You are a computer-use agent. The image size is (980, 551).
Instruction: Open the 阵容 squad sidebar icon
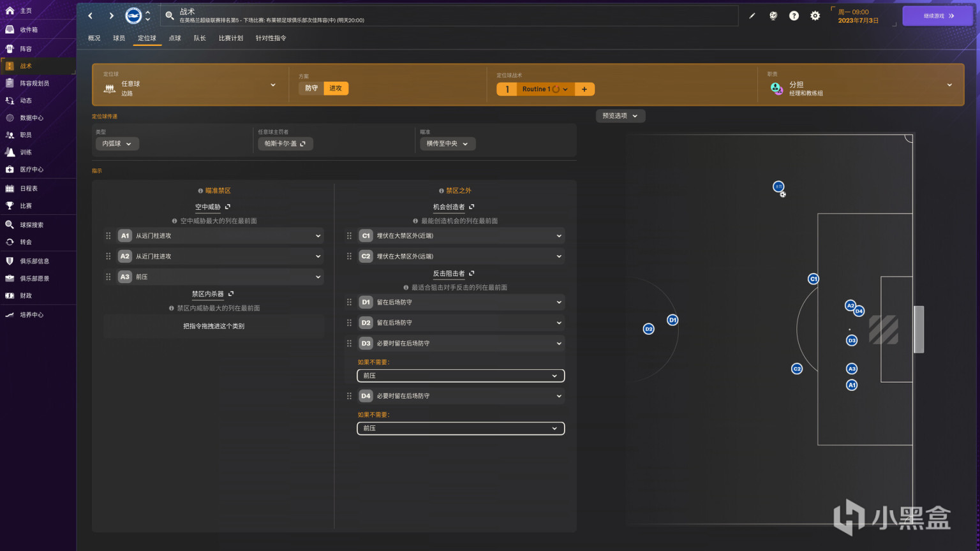coord(10,48)
